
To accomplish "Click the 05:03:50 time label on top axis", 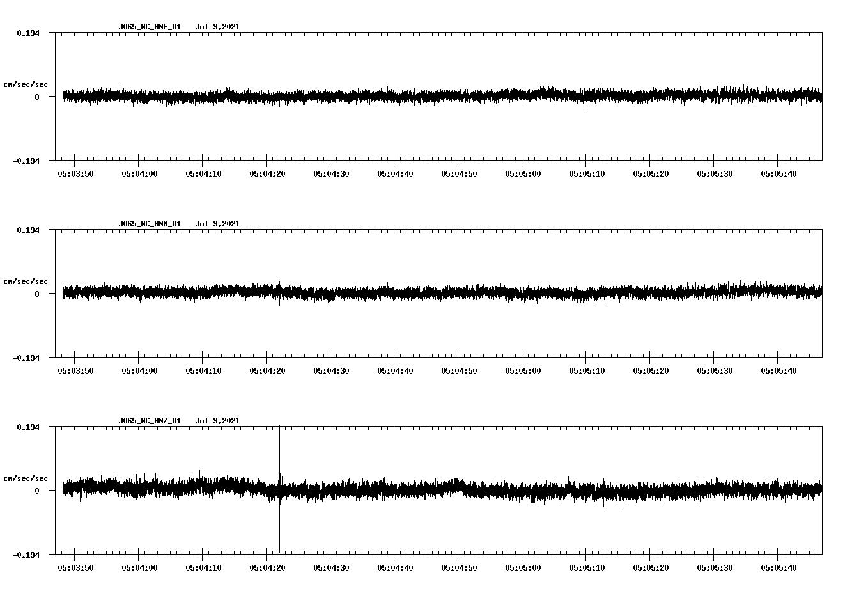I will [75, 171].
